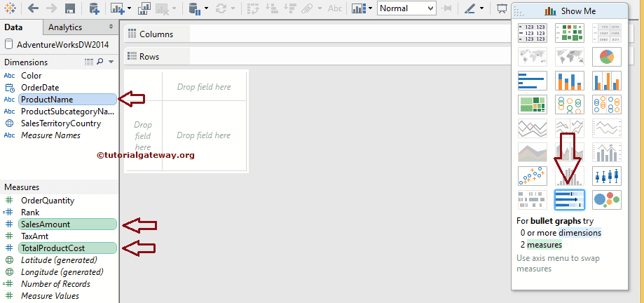
Task: Open the highlight dropdown arrow
Action: click(x=481, y=8)
